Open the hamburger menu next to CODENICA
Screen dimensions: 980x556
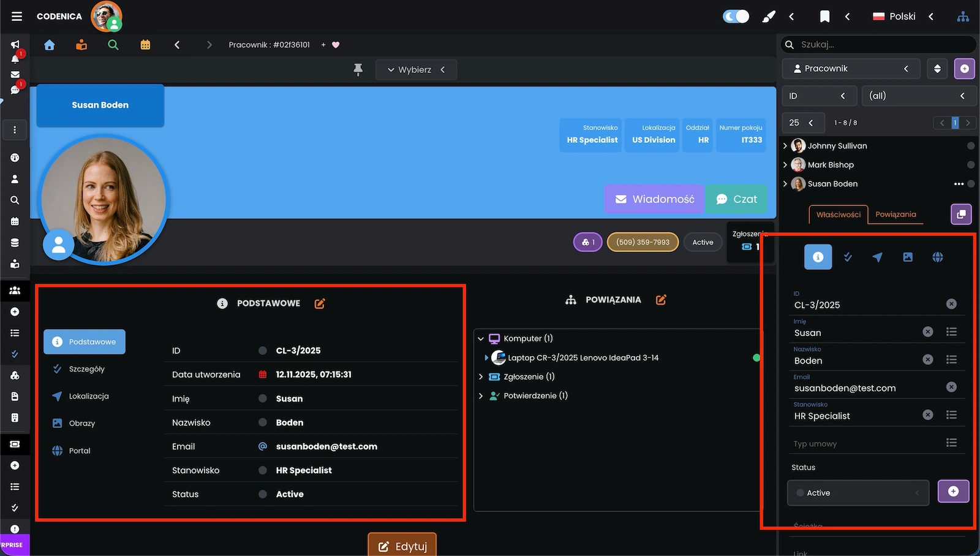pyautogui.click(x=17, y=17)
